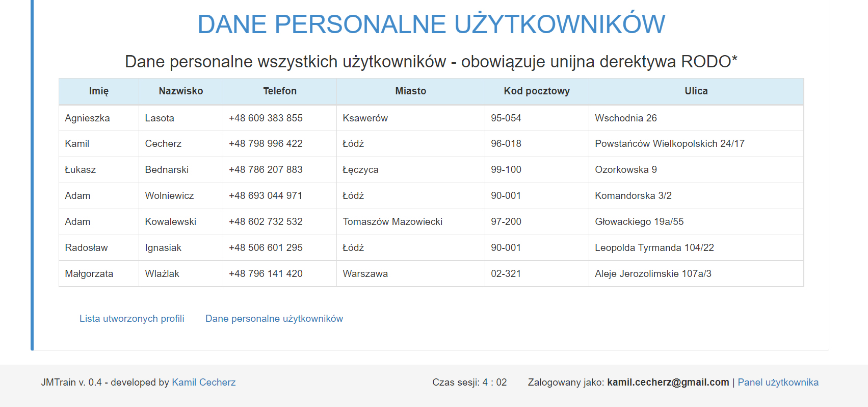This screenshot has width=868, height=407.
Task: Click the kamil.cecherz@gmail.com logged-in email
Action: (x=668, y=382)
